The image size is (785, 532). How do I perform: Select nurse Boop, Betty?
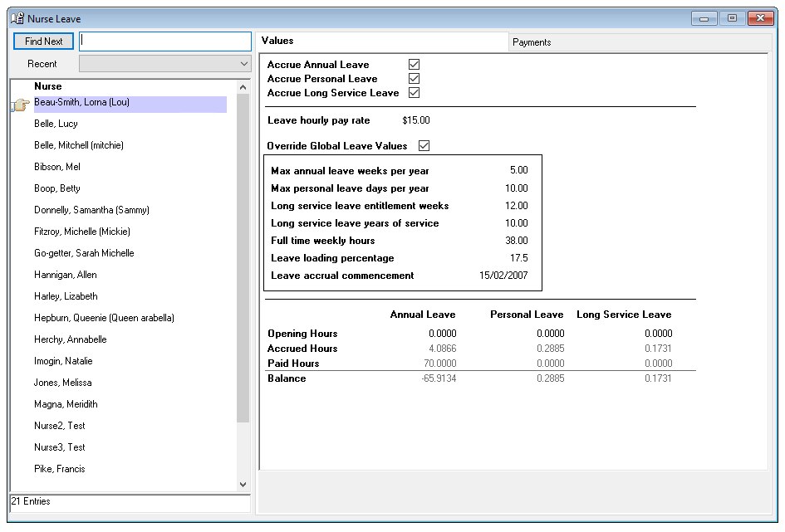(x=57, y=188)
